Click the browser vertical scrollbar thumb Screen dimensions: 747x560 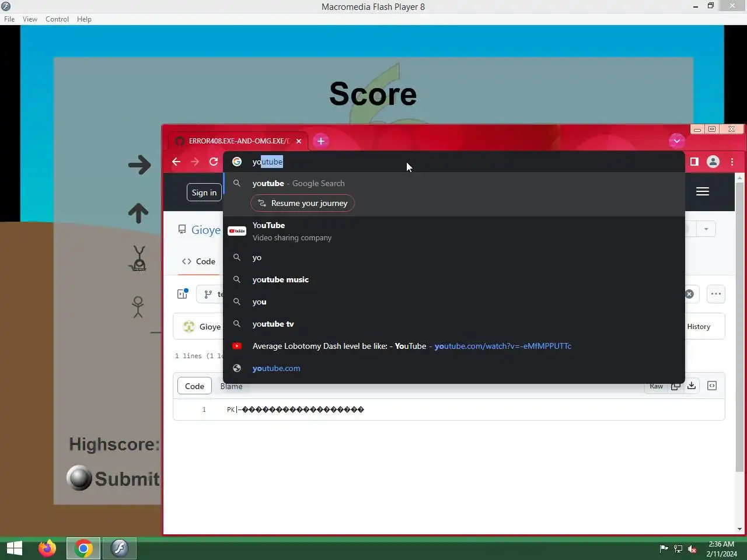pos(740,327)
